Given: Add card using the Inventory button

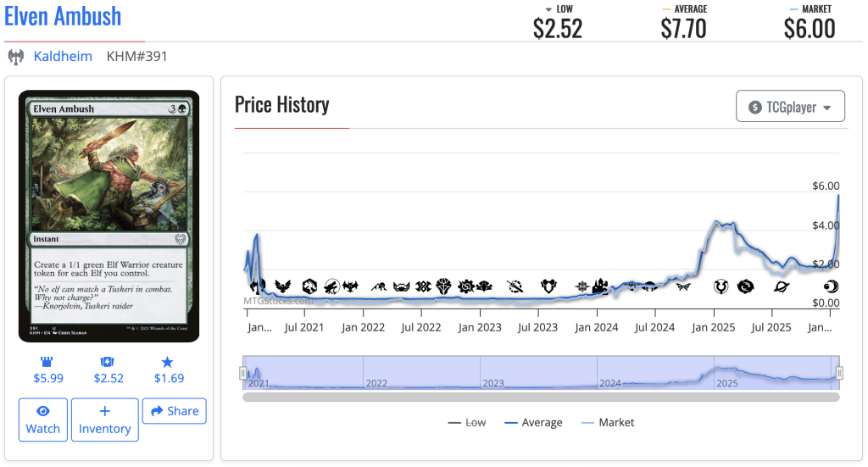Looking at the screenshot, I should (105, 420).
